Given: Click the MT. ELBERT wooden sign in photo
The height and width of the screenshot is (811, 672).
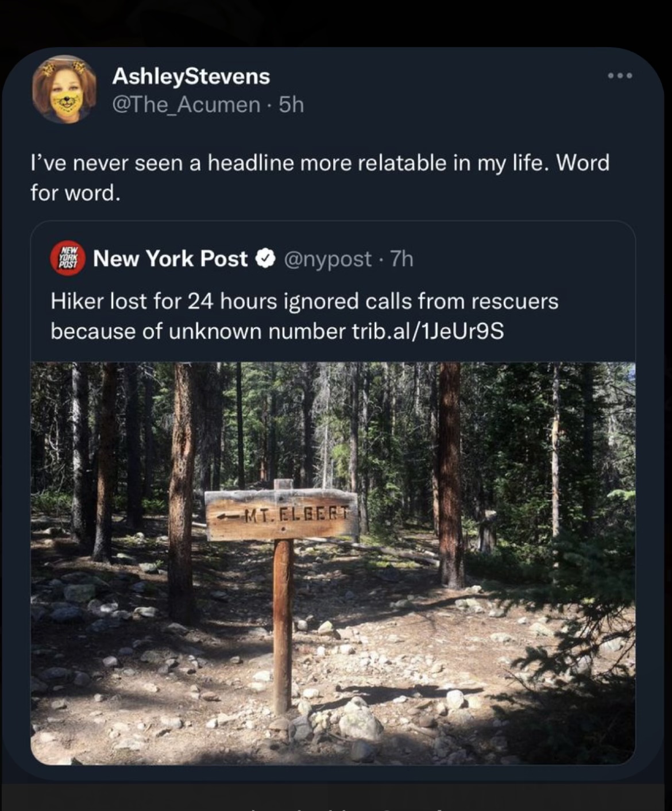Looking at the screenshot, I should tap(281, 515).
